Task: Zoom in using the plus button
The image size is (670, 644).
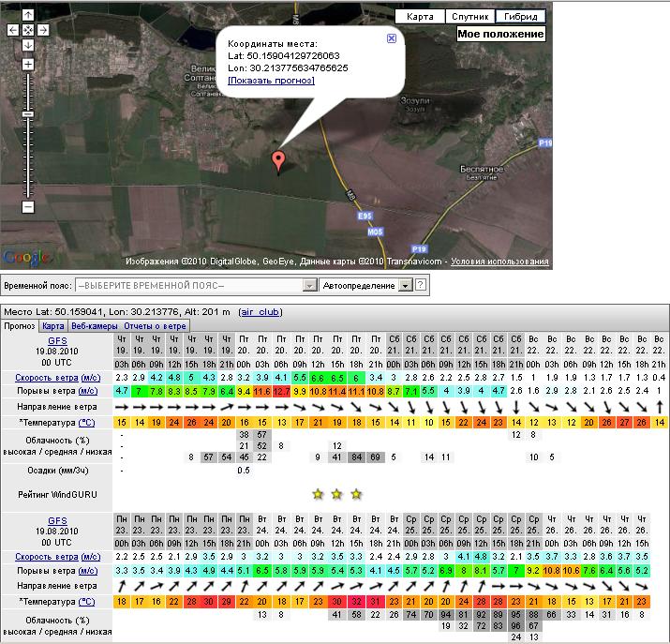Action: click(28, 65)
